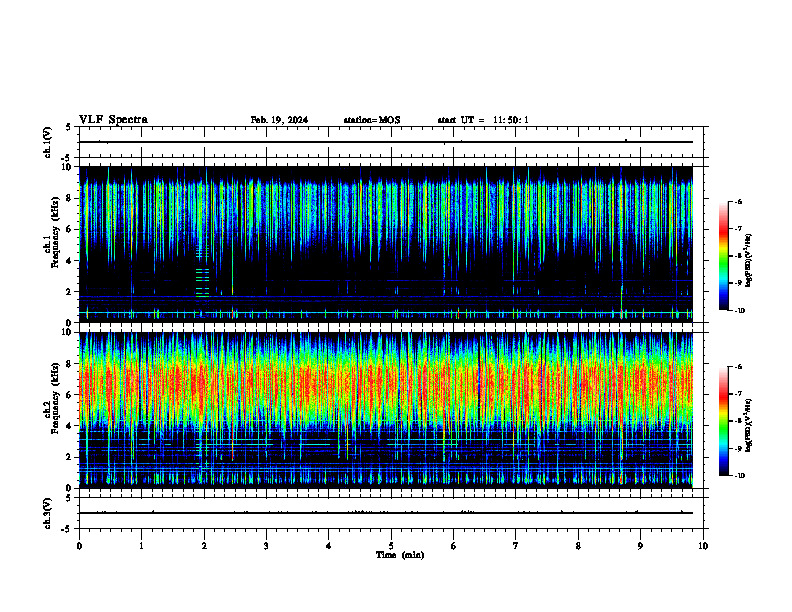Click the "5" tick on ch.1(V) axis
The image size is (792, 612).
click(x=69, y=127)
